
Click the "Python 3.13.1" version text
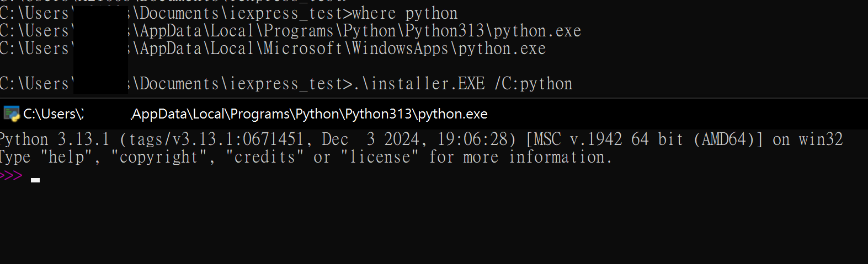[x=55, y=139]
